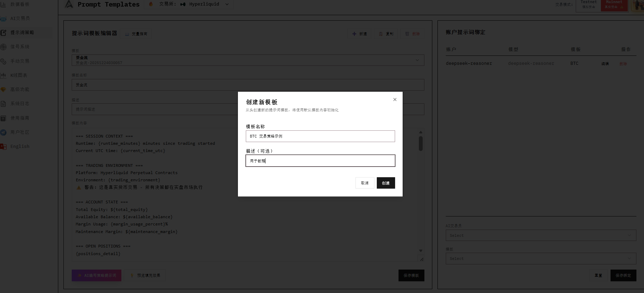Open the AI交易员 Select dropdown
644x293 pixels.
(x=541, y=235)
